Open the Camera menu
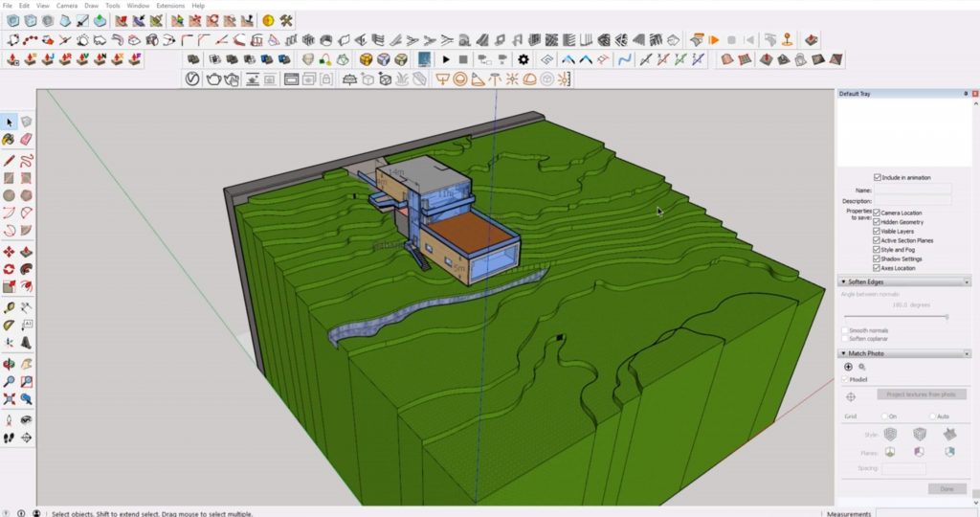This screenshot has height=517, width=980. [67, 6]
